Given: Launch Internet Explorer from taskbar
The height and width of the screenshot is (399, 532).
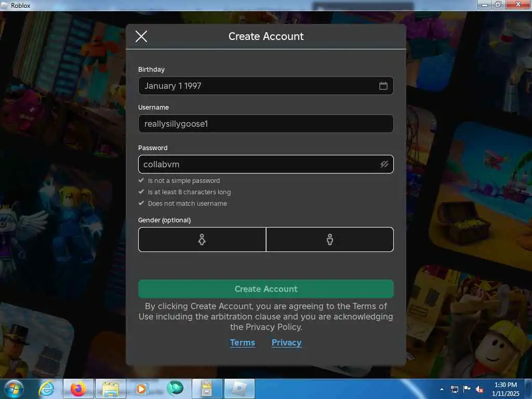Looking at the screenshot, I should [x=46, y=389].
